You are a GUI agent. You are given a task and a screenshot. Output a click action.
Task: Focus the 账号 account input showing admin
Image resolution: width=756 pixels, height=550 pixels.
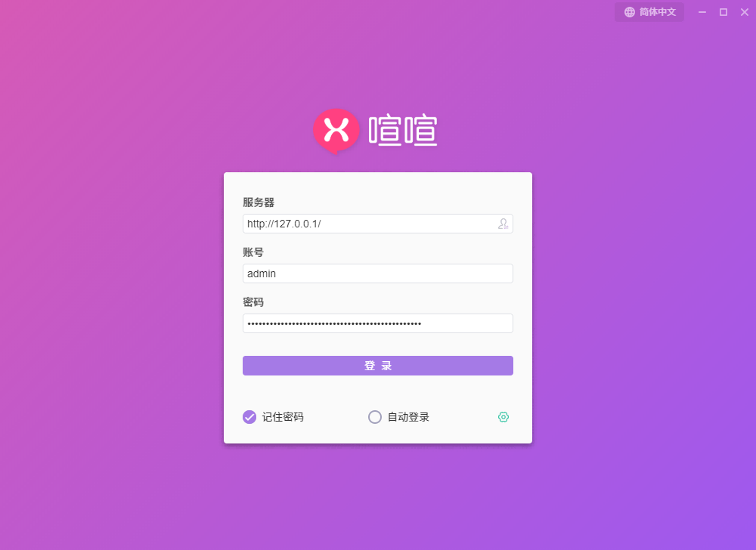(377, 273)
